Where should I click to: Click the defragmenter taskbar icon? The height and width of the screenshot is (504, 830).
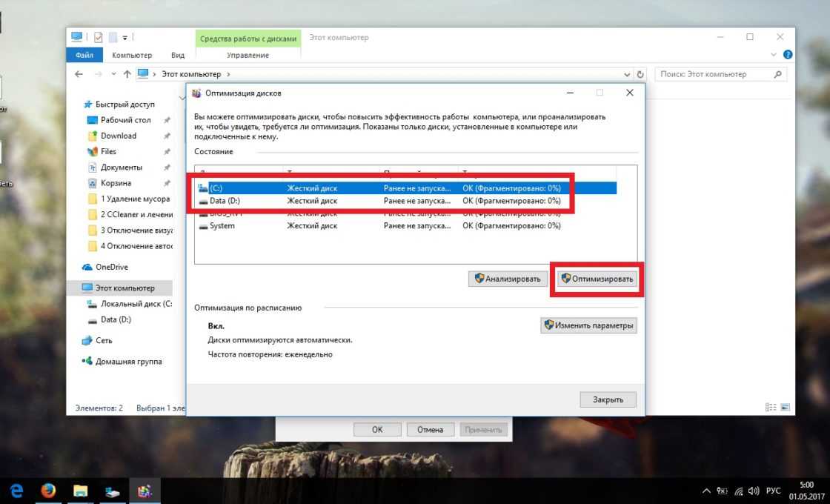(145, 491)
